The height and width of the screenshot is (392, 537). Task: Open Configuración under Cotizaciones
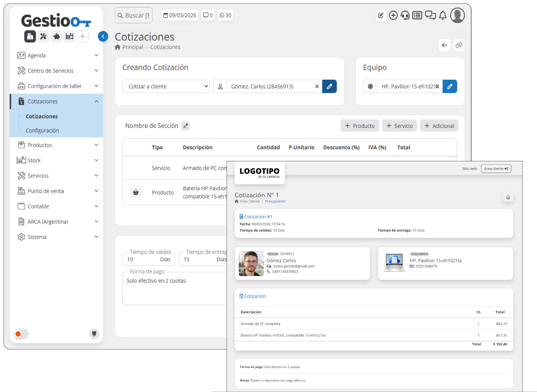(x=42, y=130)
